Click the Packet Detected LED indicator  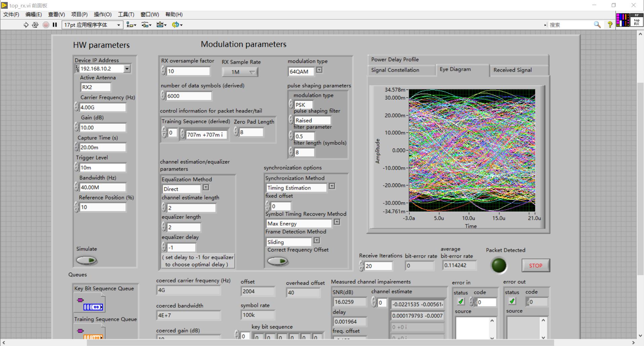coord(499,265)
